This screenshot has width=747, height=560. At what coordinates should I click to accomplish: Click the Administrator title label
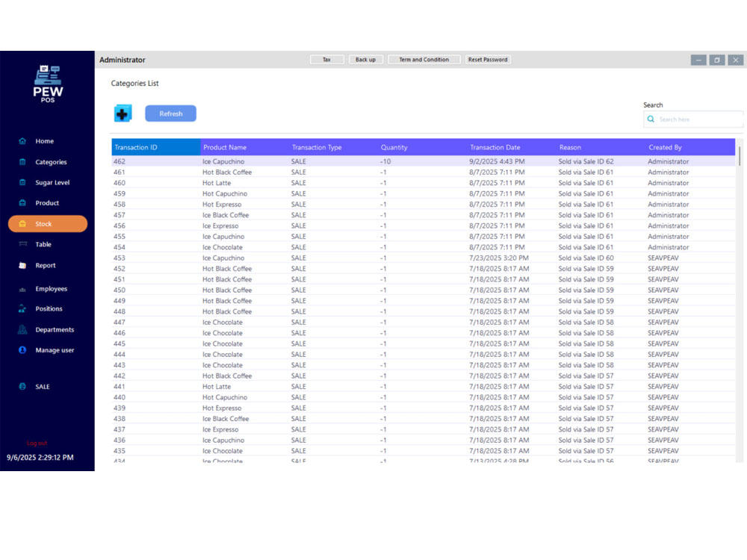[123, 60]
